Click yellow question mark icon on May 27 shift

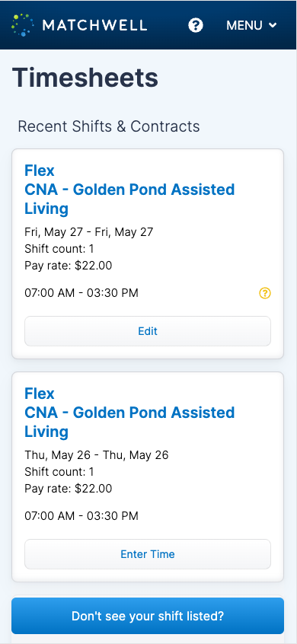click(x=265, y=293)
